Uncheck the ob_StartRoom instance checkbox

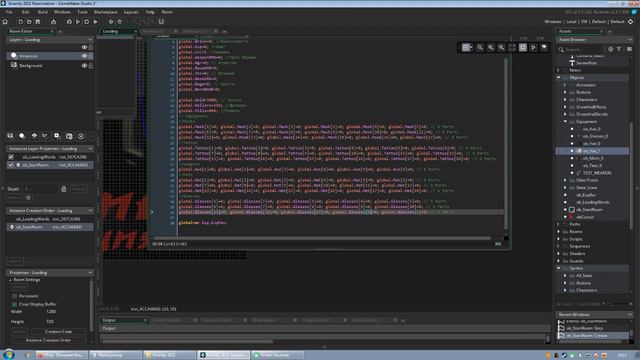click(11, 165)
